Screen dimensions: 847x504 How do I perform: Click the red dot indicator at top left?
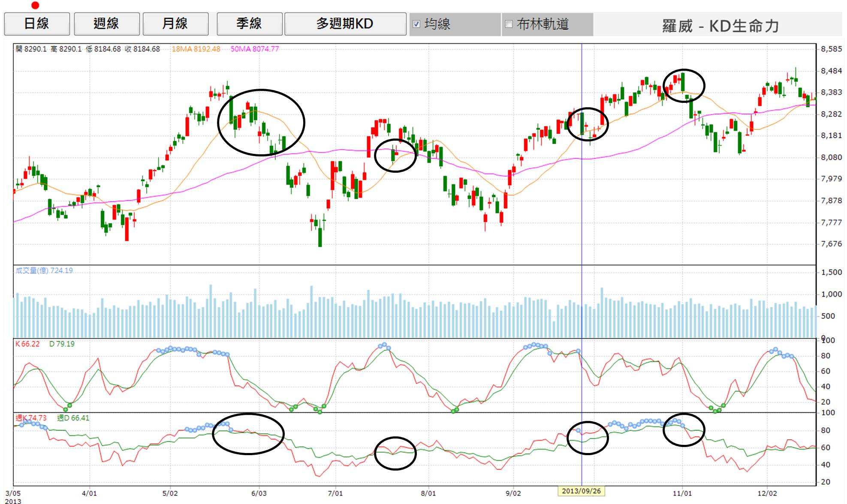click(35, 5)
